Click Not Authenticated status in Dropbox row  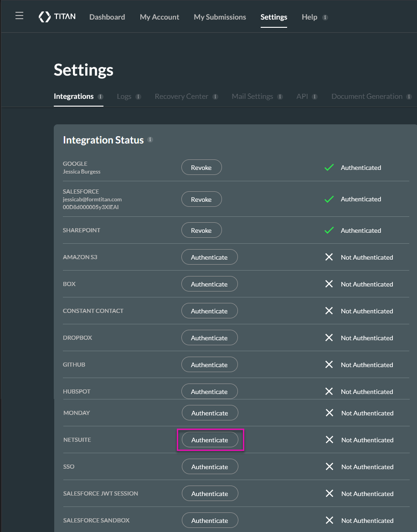pos(367,338)
